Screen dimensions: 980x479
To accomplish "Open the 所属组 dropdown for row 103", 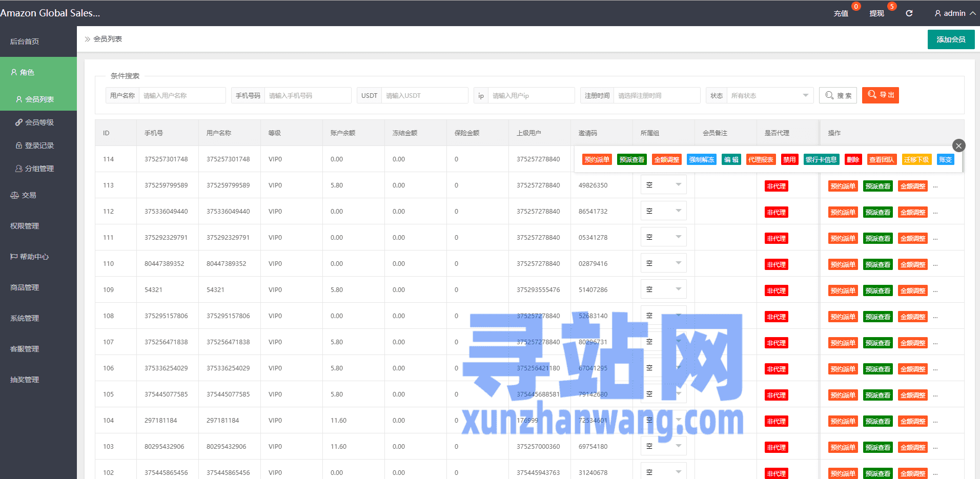I will click(x=663, y=446).
